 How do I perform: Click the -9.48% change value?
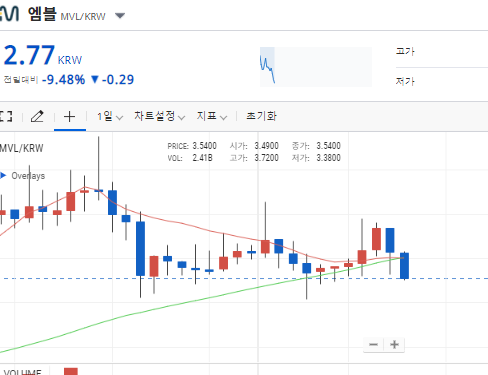pyautogui.click(x=63, y=80)
